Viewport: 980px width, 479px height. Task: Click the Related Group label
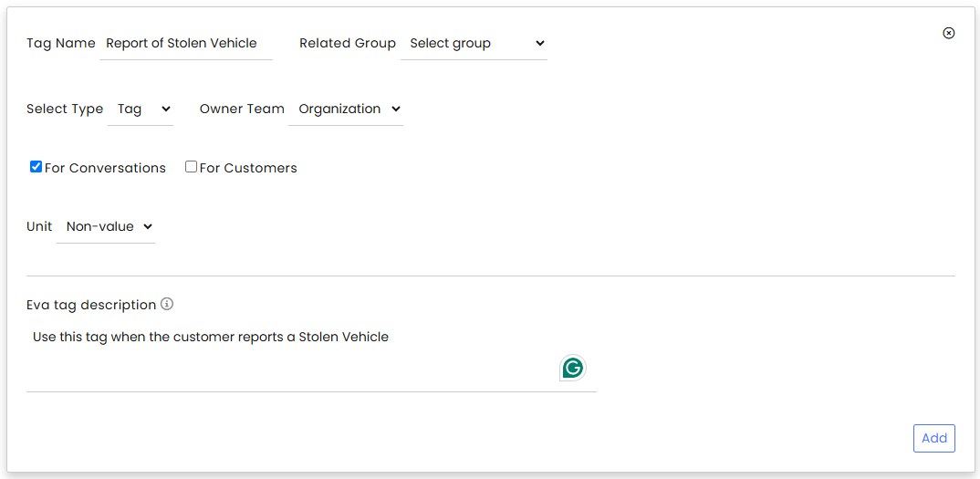pos(348,43)
